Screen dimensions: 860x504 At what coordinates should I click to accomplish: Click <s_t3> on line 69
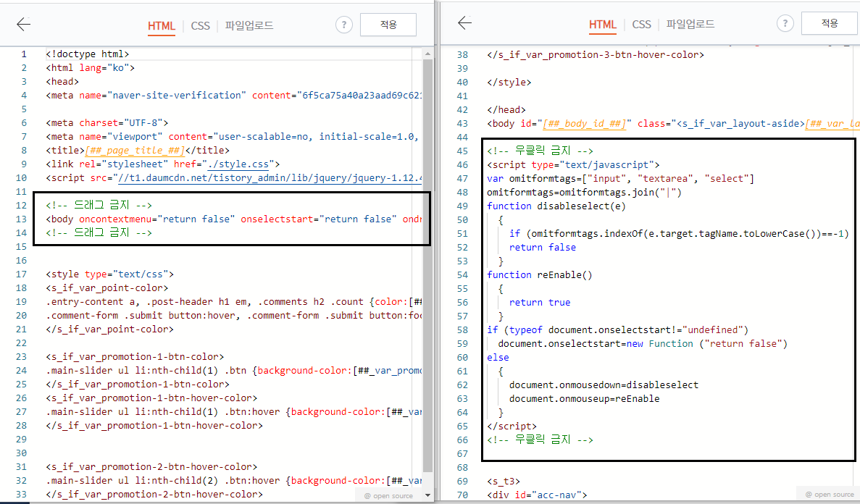(x=504, y=481)
